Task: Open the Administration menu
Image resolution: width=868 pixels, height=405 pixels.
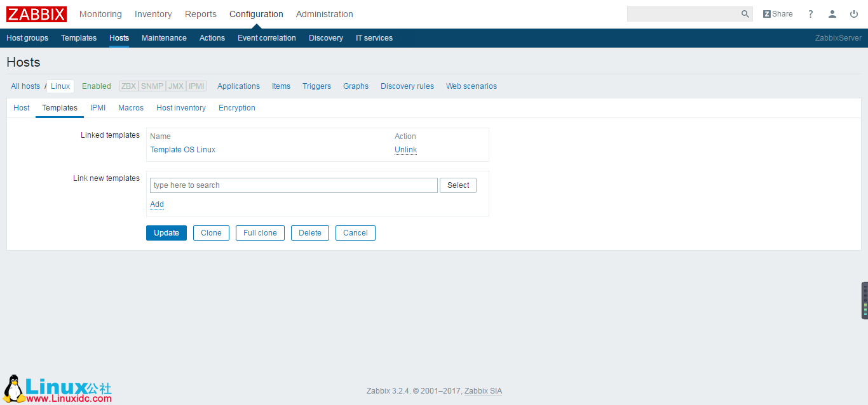Action: coord(324,13)
